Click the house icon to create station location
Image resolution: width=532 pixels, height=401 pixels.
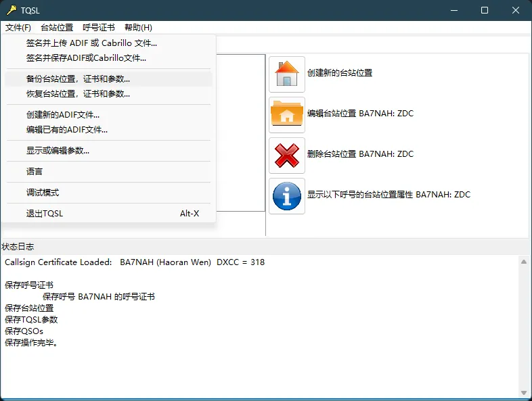(287, 74)
